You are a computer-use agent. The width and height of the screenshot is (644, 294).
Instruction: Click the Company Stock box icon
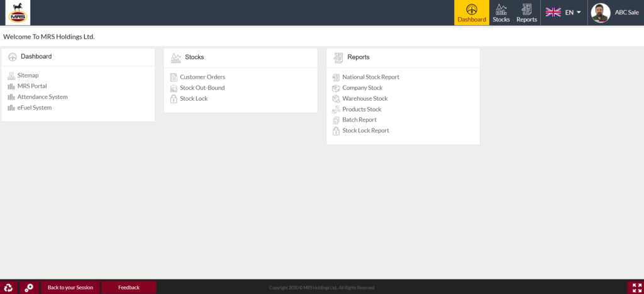click(x=336, y=88)
